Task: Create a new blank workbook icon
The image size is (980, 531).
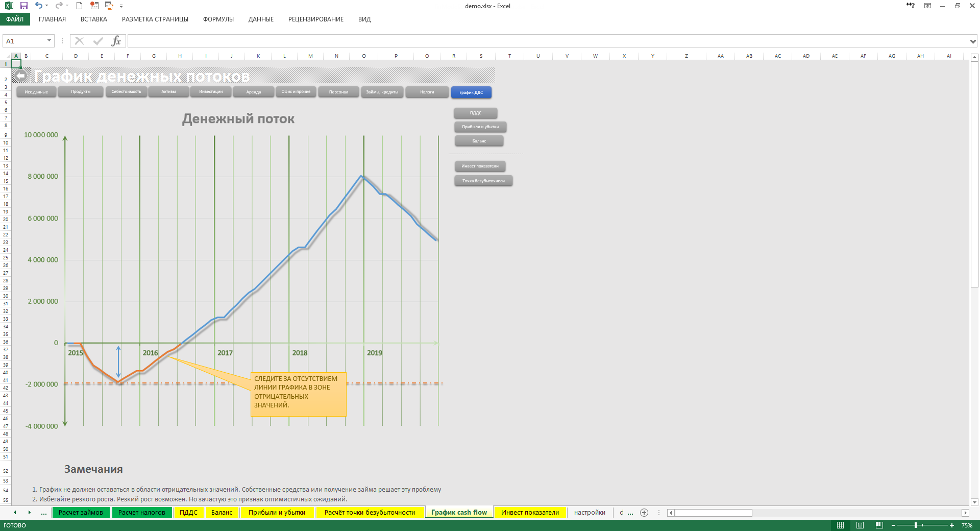Action: 79,6
